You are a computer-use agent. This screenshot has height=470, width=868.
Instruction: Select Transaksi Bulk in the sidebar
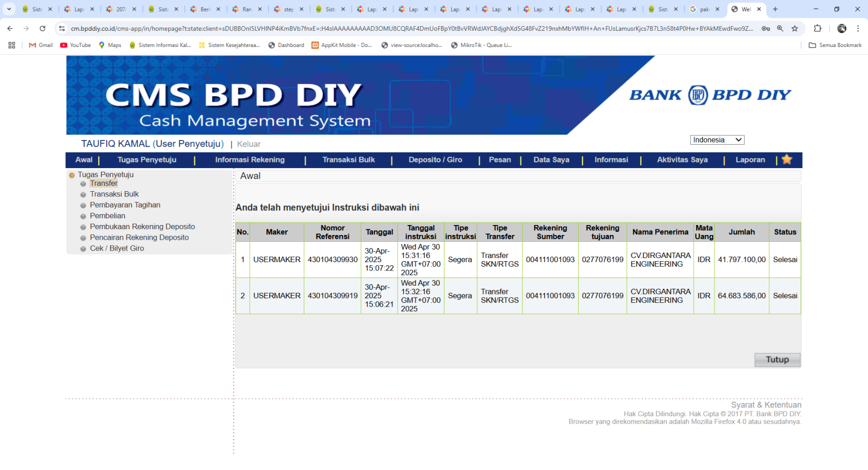tap(114, 194)
